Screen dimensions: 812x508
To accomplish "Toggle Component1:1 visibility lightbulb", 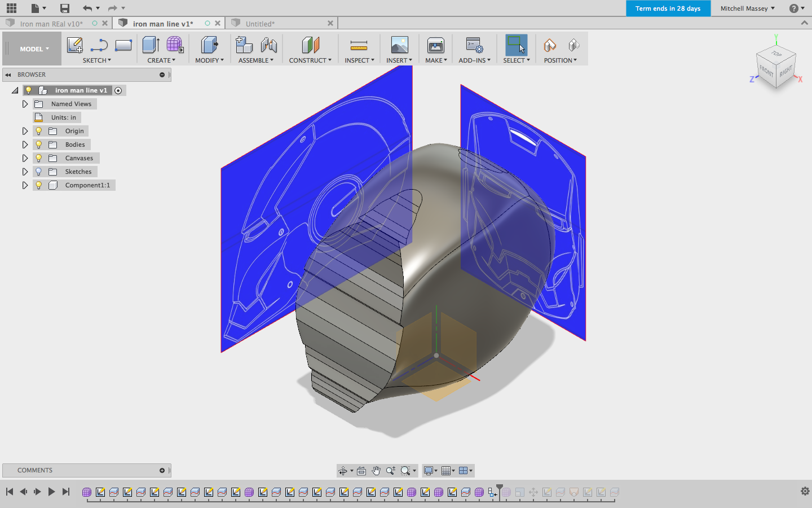I will [x=39, y=185].
